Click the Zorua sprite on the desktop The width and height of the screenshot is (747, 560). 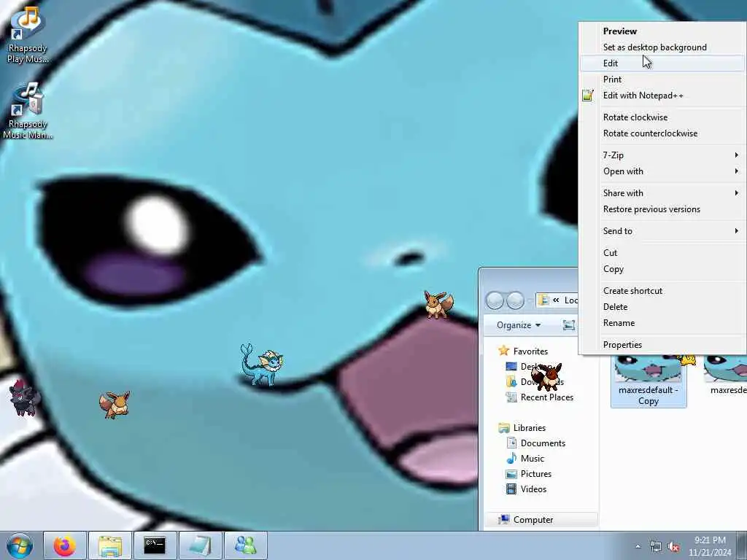24,397
